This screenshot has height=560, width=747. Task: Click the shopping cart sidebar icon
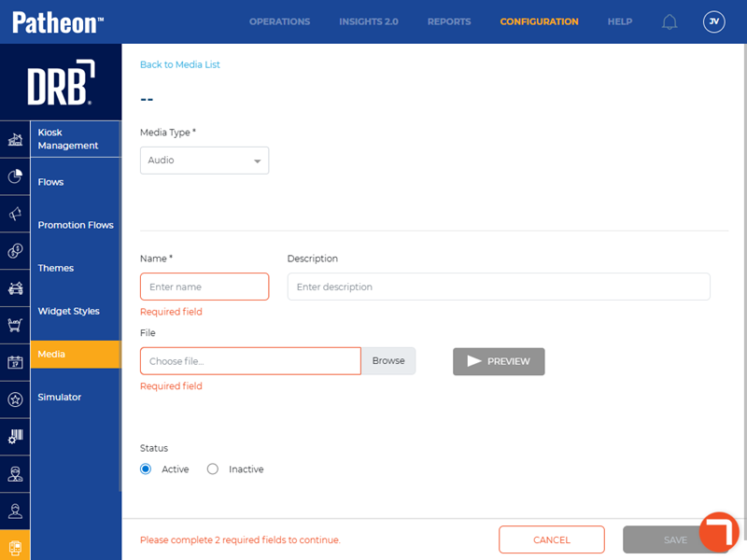point(15,325)
